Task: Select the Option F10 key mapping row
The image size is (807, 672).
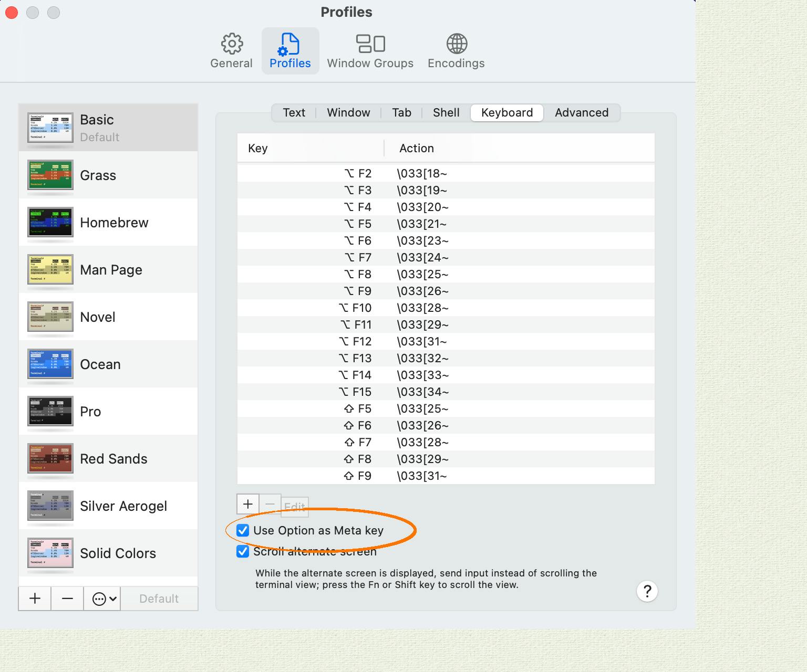Action: [x=446, y=308]
